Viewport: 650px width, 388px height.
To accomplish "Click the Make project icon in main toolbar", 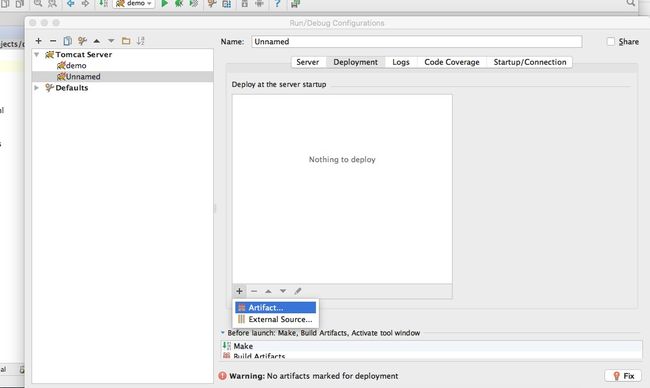I will (103, 3).
